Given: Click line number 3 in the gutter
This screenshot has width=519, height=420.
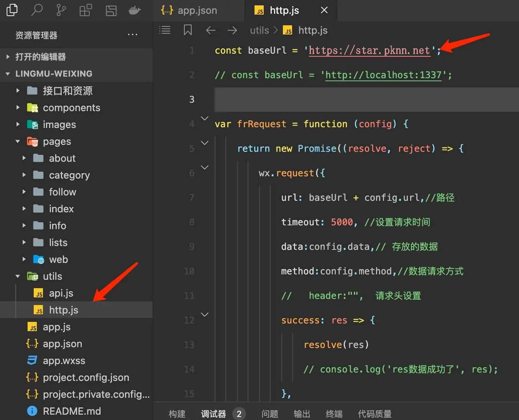Looking at the screenshot, I should [x=192, y=100].
